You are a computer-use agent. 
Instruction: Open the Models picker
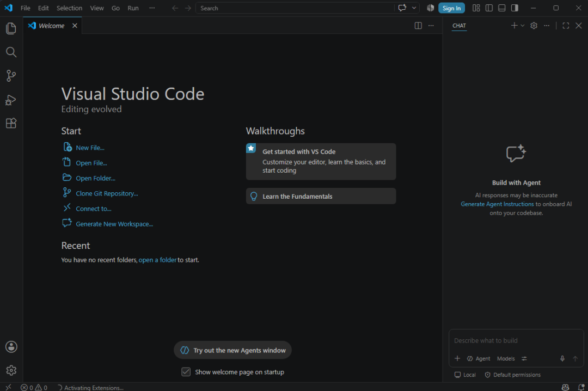pyautogui.click(x=506, y=358)
